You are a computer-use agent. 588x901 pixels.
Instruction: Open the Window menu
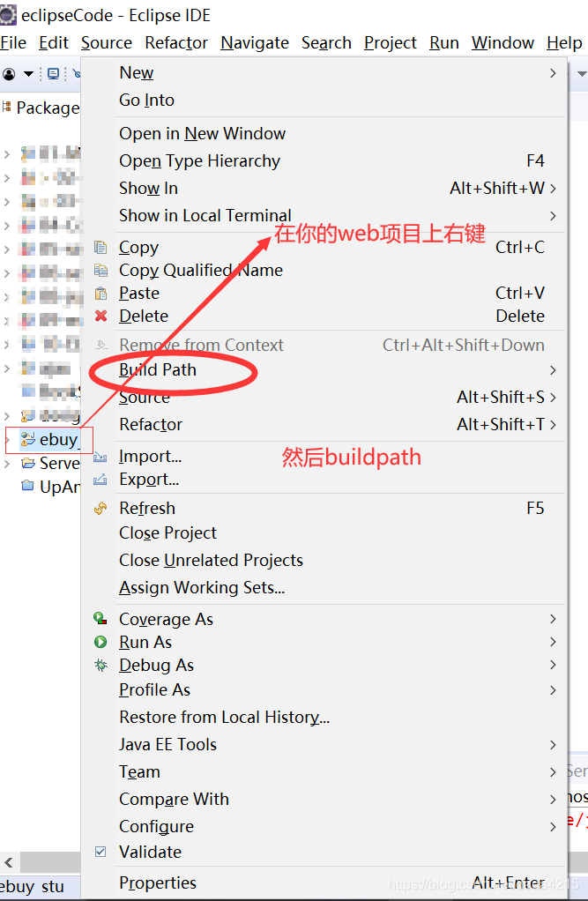(x=503, y=43)
